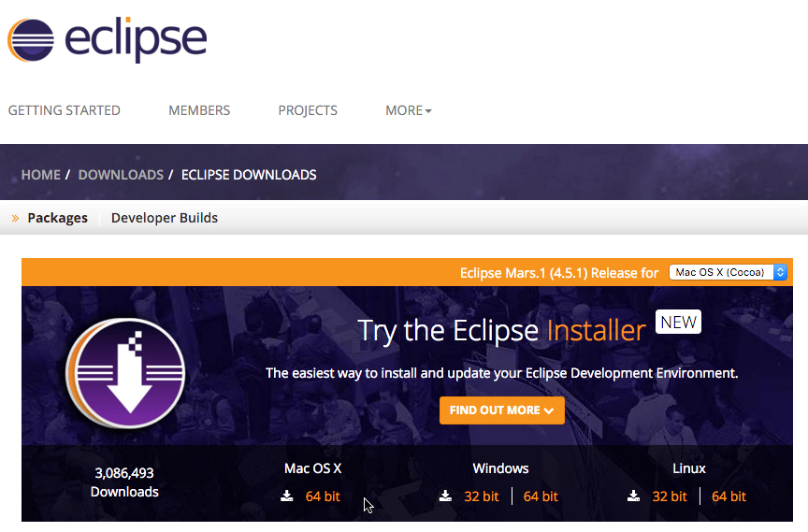Expand the More dropdown menu
Viewport: 808px width, 532px height.
point(409,110)
